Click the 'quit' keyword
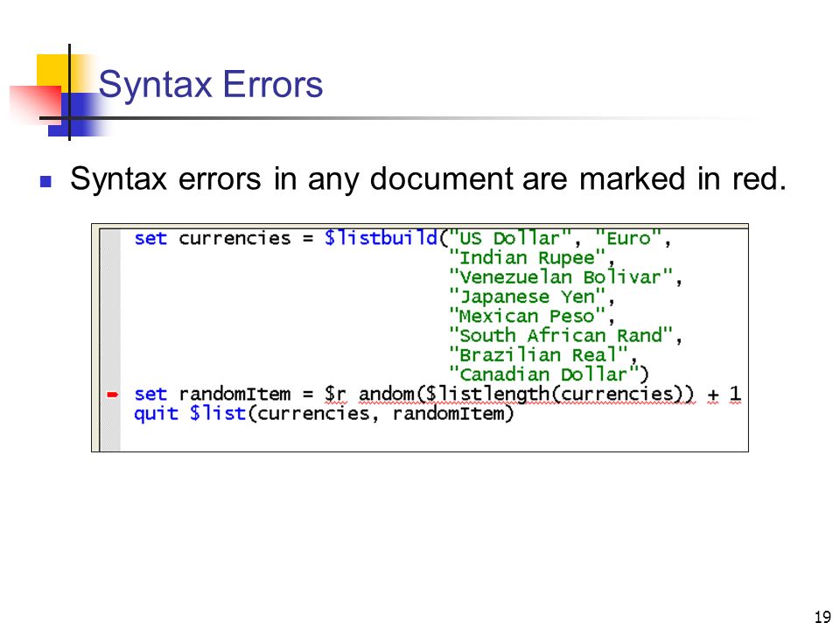 pos(156,414)
